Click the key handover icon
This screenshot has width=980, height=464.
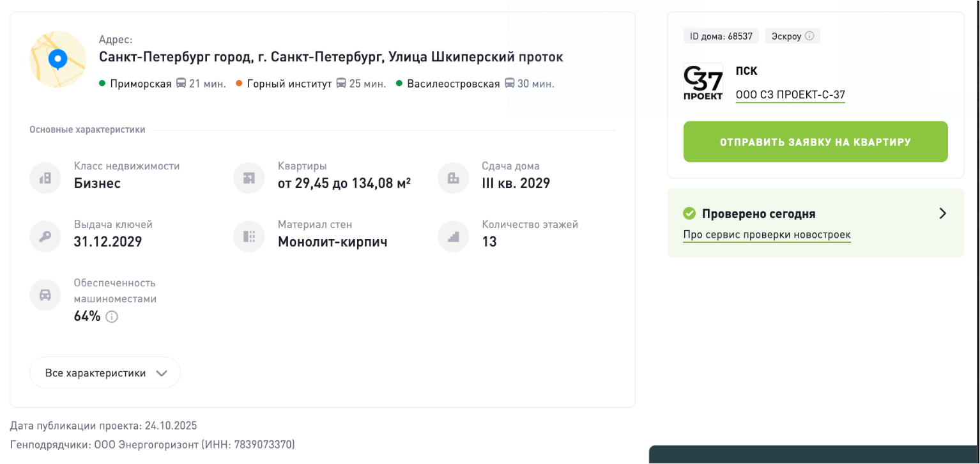coord(45,236)
